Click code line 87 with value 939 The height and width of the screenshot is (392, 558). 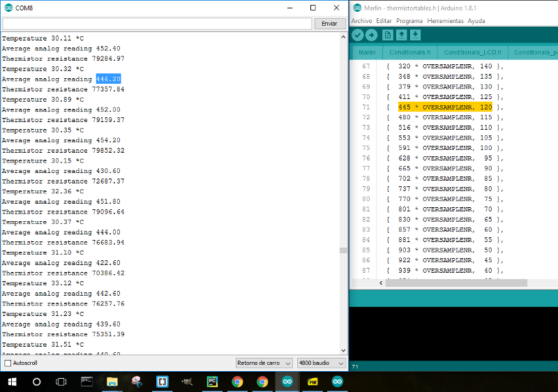point(445,271)
